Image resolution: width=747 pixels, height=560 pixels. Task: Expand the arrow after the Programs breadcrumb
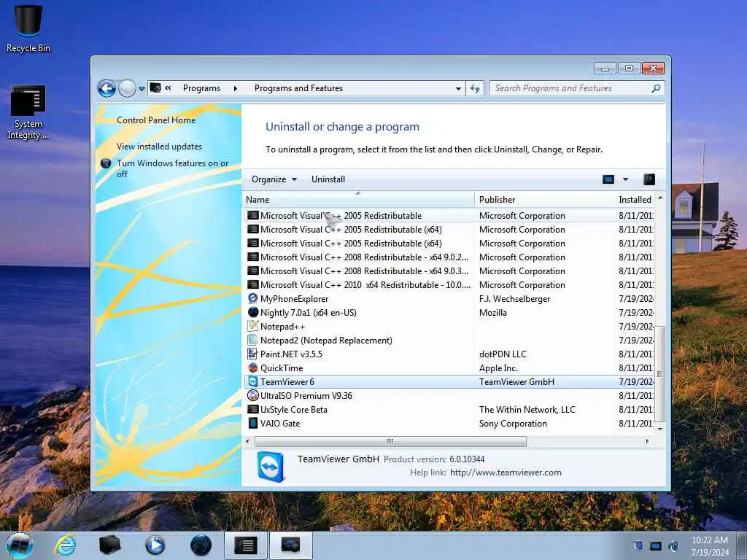tap(236, 88)
